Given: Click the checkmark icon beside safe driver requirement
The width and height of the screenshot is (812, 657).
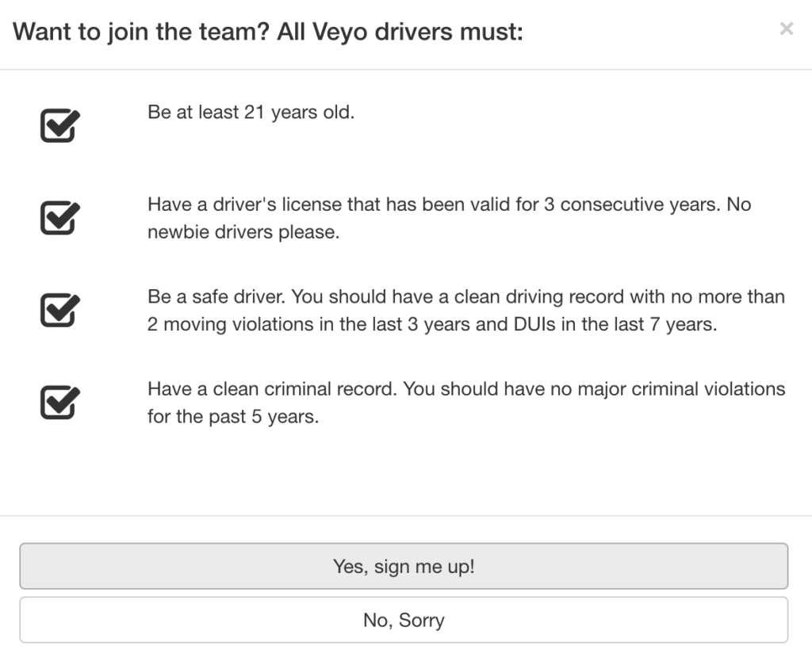Looking at the screenshot, I should pos(60,310).
